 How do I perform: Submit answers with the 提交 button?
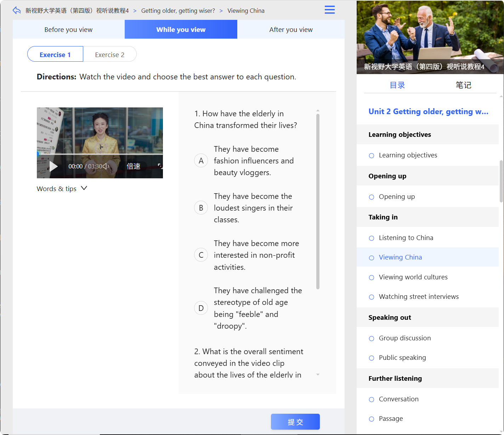tap(295, 422)
